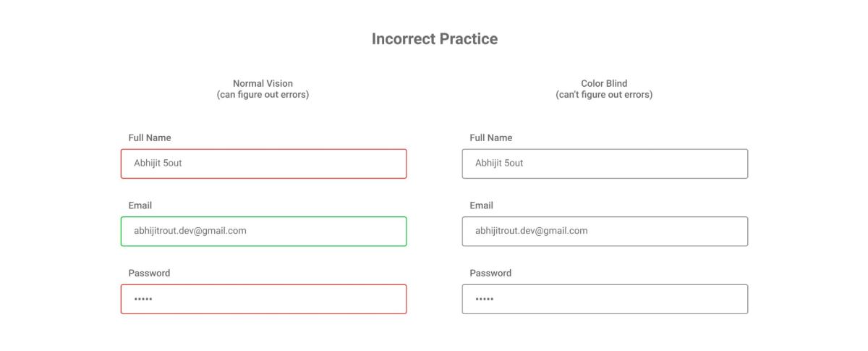Viewport: 868px width, 351px height.
Task: Click the gray-bordered Full Name field under Color Blind
Action: [x=605, y=164]
